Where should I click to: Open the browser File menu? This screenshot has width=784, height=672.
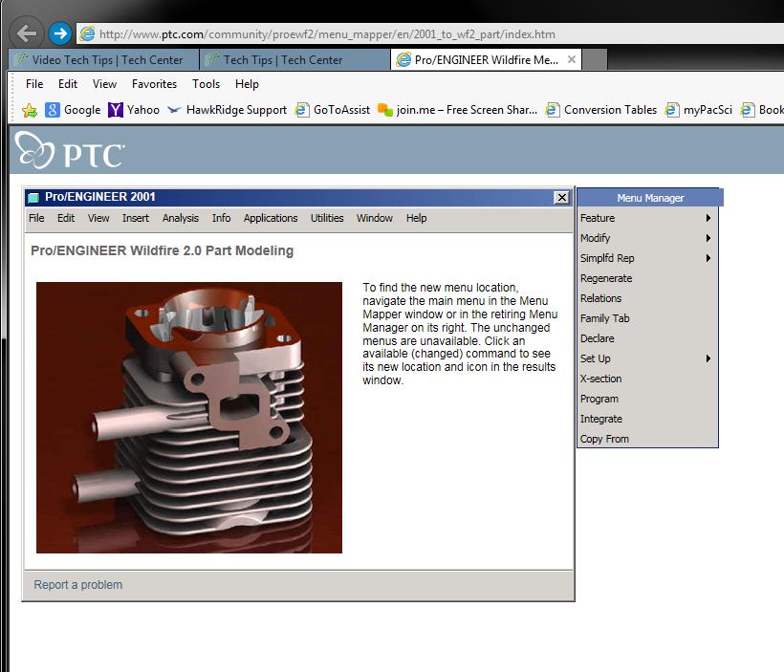pyautogui.click(x=34, y=84)
